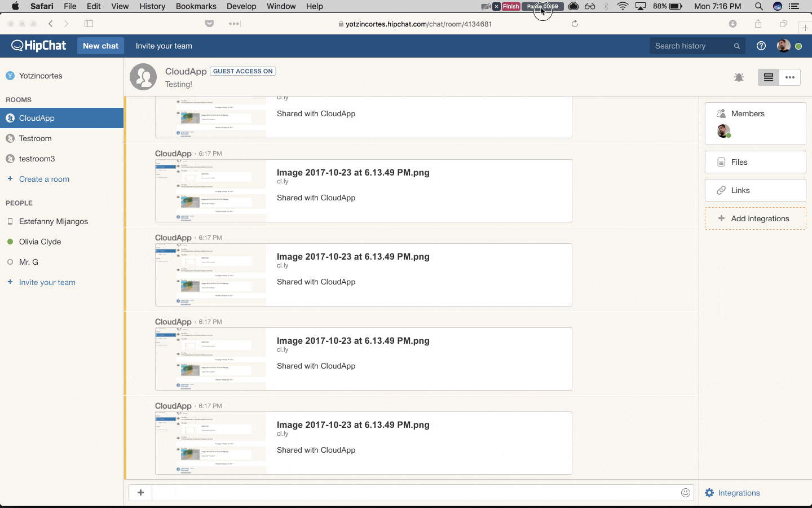Click the Members panel icon
The image size is (812, 508).
pyautogui.click(x=721, y=113)
